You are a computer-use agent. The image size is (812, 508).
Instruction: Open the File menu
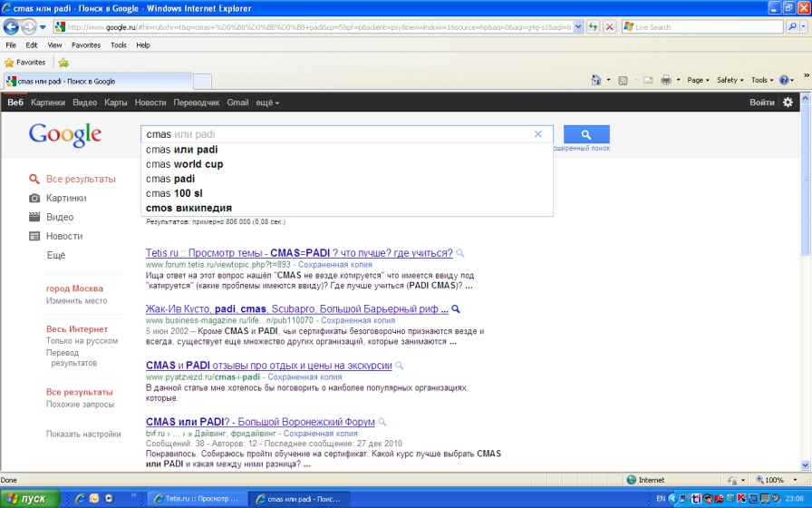pyautogui.click(x=11, y=45)
